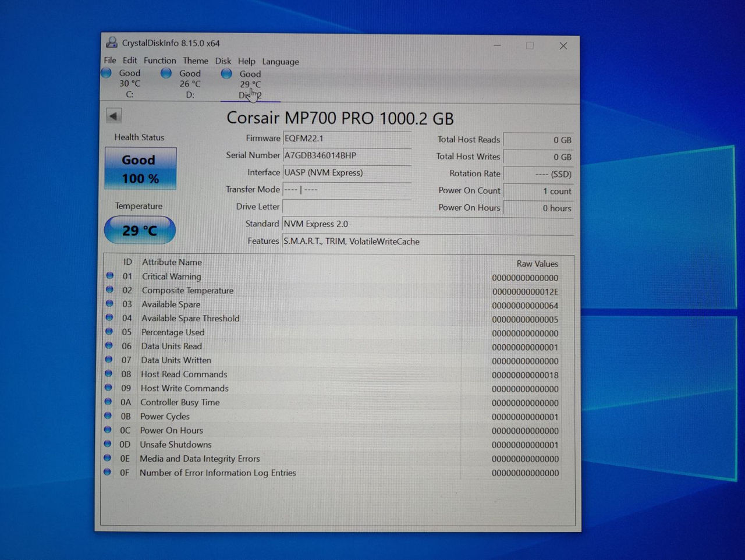Click the Good 100 % health status button
745x560 pixels.
140,168
